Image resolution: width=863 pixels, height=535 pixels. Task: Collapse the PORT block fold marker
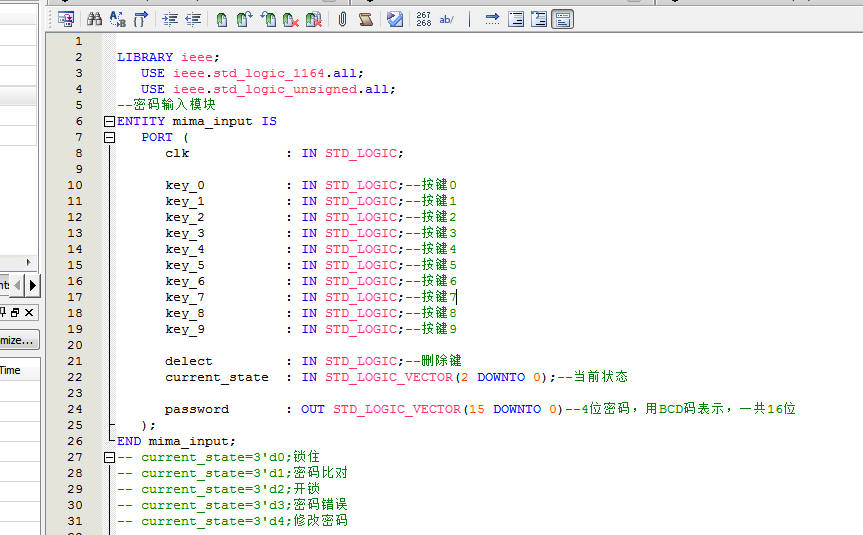click(110, 137)
